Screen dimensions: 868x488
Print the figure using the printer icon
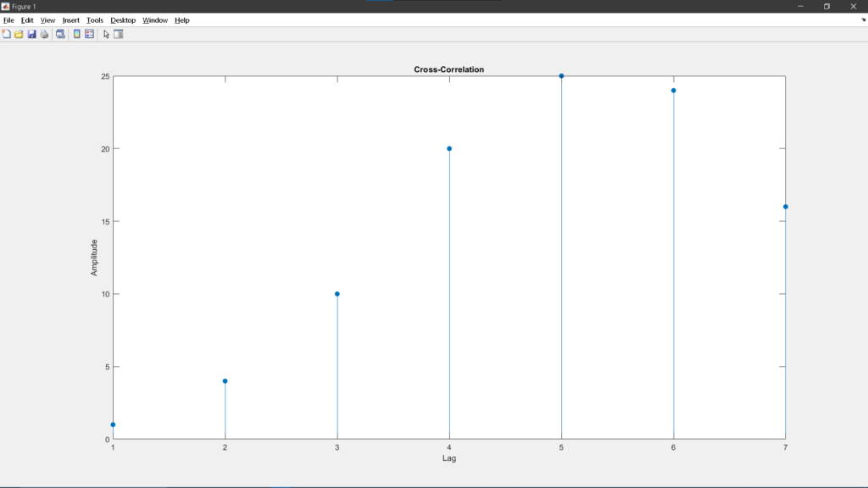click(x=44, y=34)
